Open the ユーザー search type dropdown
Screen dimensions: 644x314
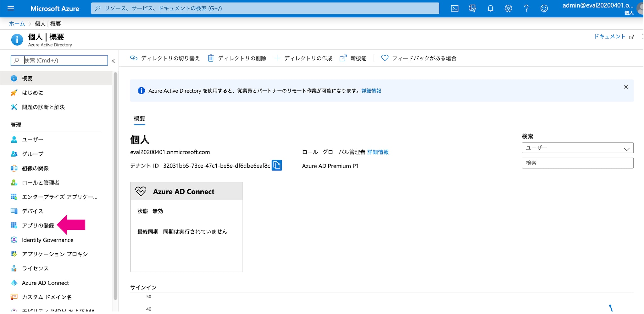click(578, 148)
